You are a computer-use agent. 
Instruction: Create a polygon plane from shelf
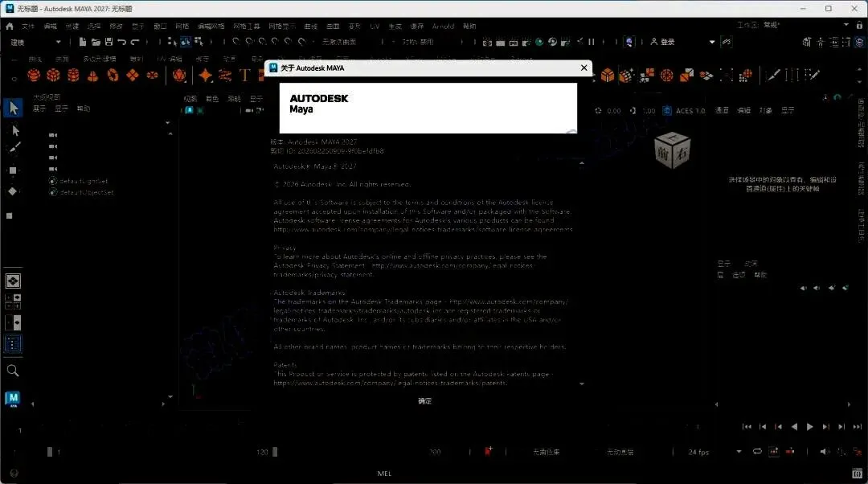click(133, 75)
